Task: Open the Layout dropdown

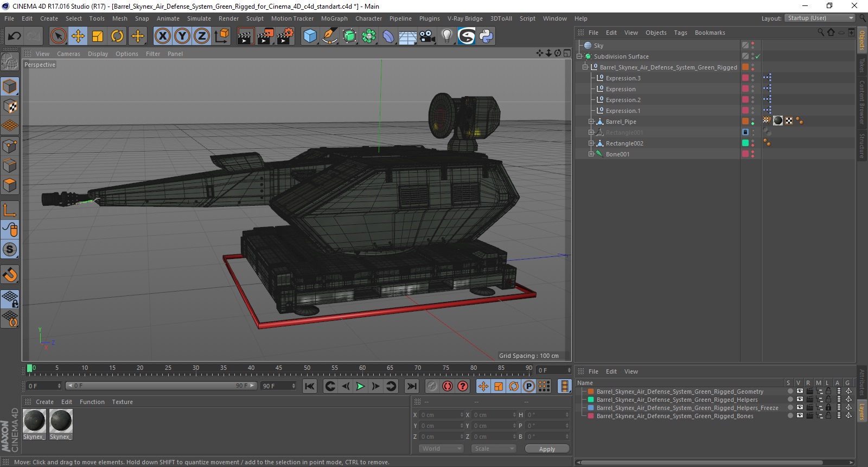Action: point(820,18)
